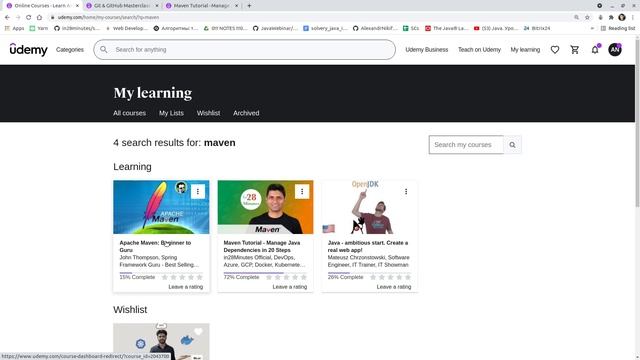Click the Apache Maven course thumbnail
The height and width of the screenshot is (360, 640).
pyautogui.click(x=161, y=207)
